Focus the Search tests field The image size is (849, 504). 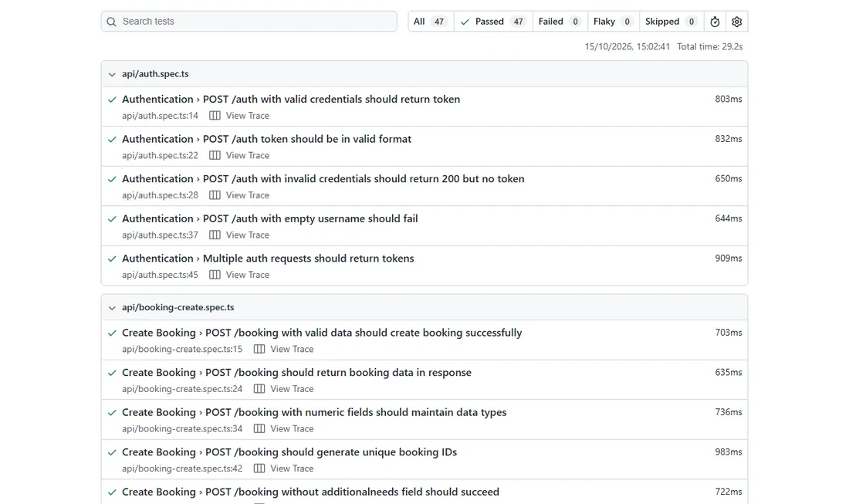pyautogui.click(x=249, y=22)
